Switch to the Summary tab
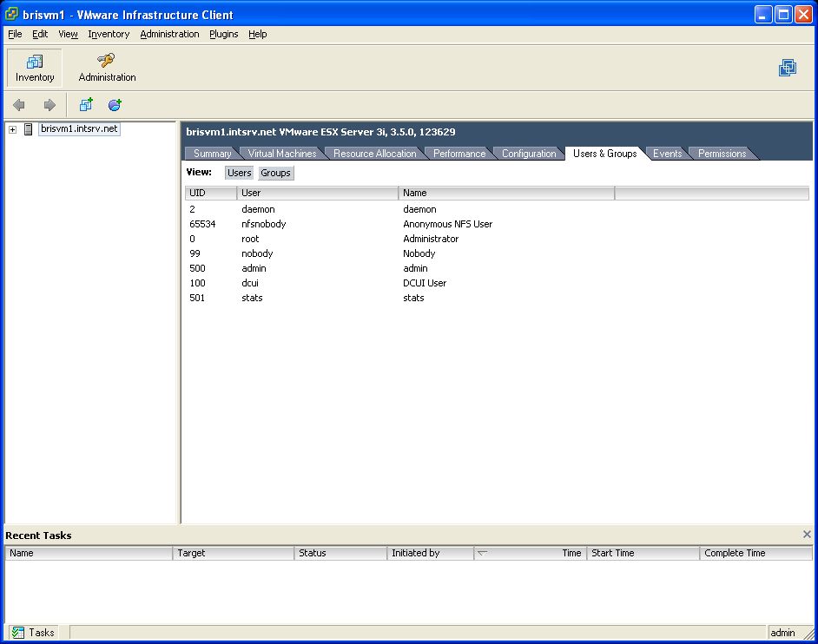Screen dimensions: 818x644 tap(213, 154)
